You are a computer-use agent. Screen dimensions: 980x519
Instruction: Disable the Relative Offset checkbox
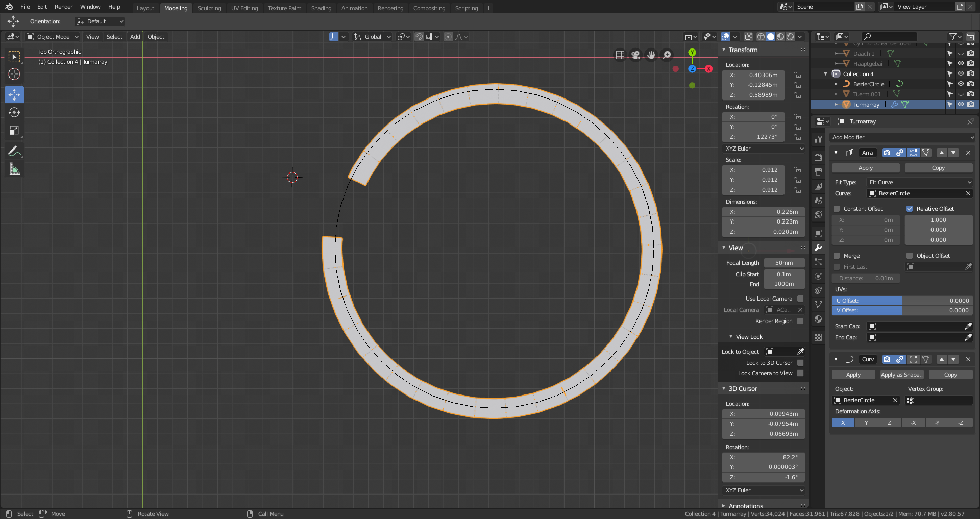pos(910,209)
